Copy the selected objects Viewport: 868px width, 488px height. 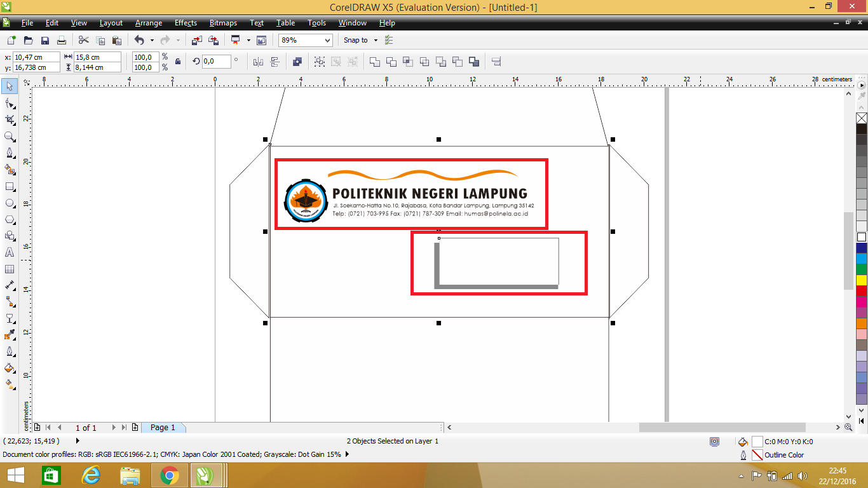(x=100, y=40)
